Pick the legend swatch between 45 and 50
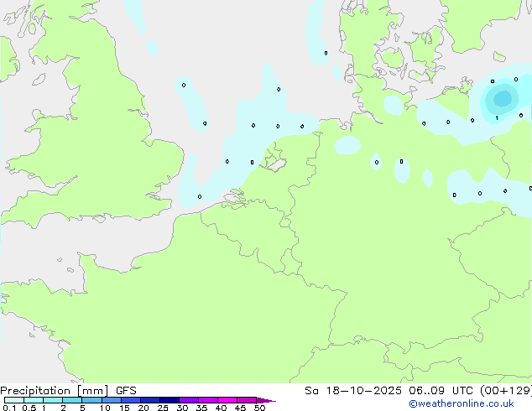The height and width of the screenshot is (411, 532). coord(247,400)
